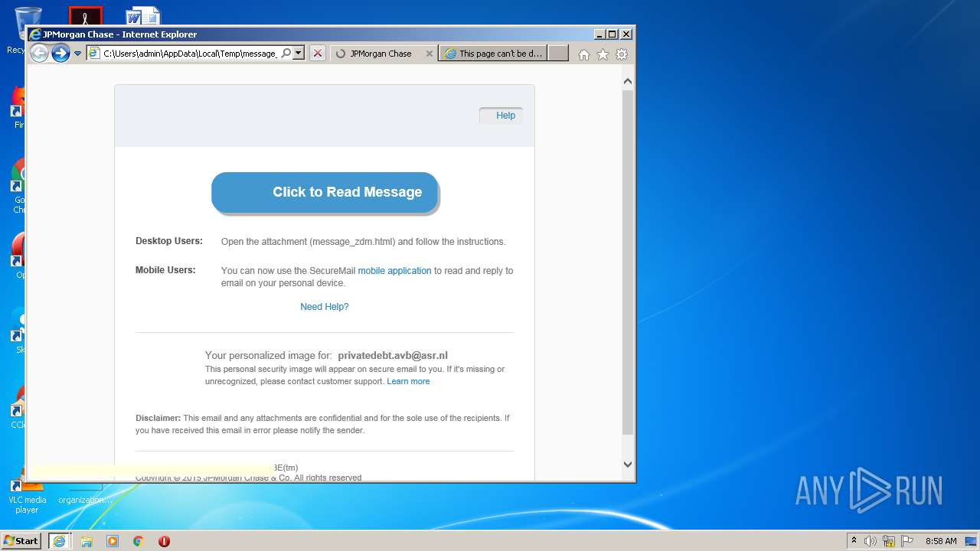Click the Internet Explorer taskbar icon
Image resolution: width=980 pixels, height=551 pixels.
pos(60,541)
